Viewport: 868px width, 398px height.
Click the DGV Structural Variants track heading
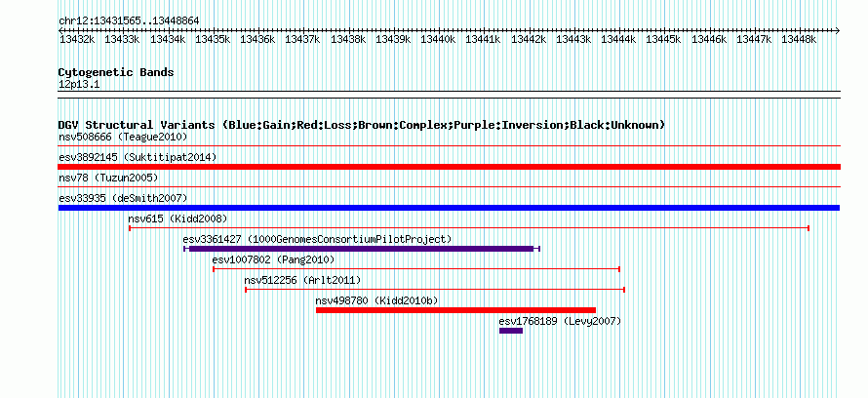[362, 125]
